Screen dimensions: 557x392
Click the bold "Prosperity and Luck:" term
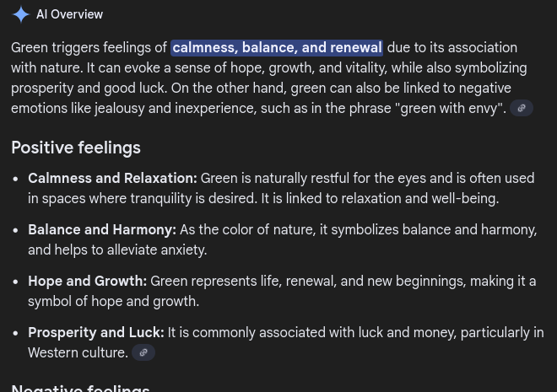tap(96, 333)
